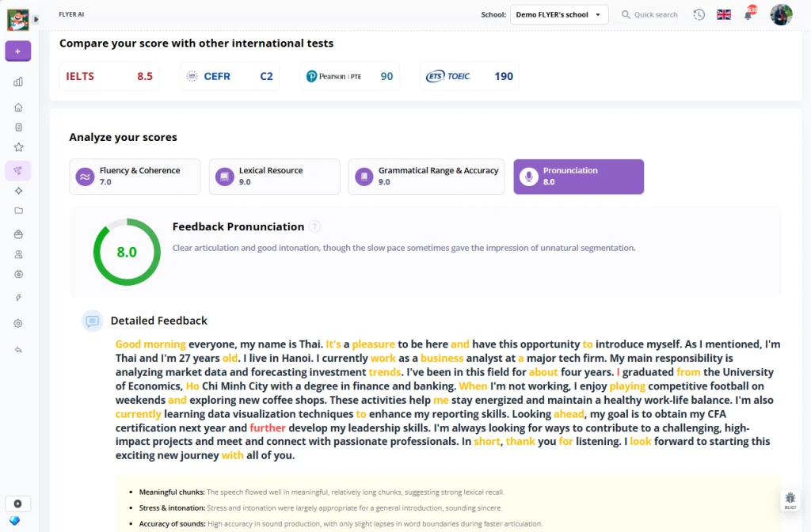Click the lightning bolt sidebar icon
Screen dimensions: 811x532
[18, 298]
